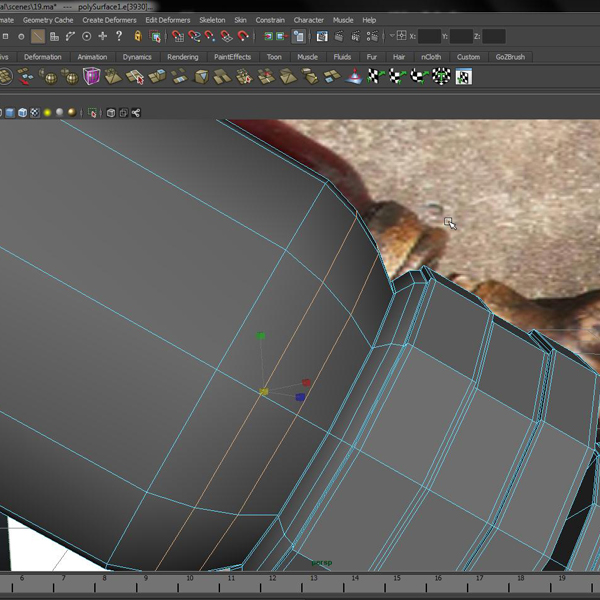Click the IPR render clapperboard icon
Viewport: 600px width, 600px height.
click(x=355, y=36)
